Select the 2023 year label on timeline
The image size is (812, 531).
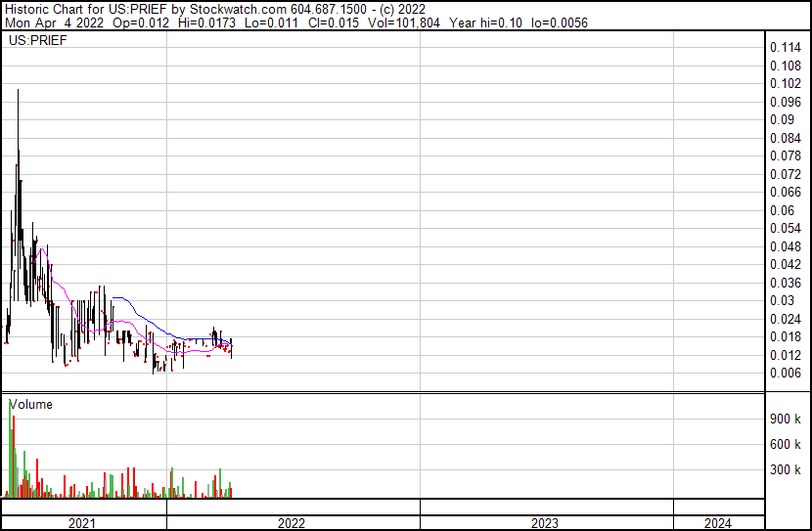click(545, 523)
